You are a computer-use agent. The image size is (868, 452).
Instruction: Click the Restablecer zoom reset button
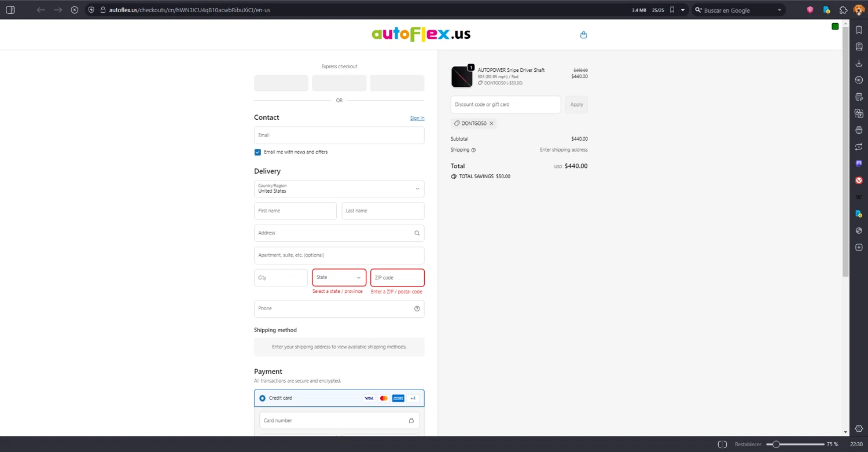748,444
